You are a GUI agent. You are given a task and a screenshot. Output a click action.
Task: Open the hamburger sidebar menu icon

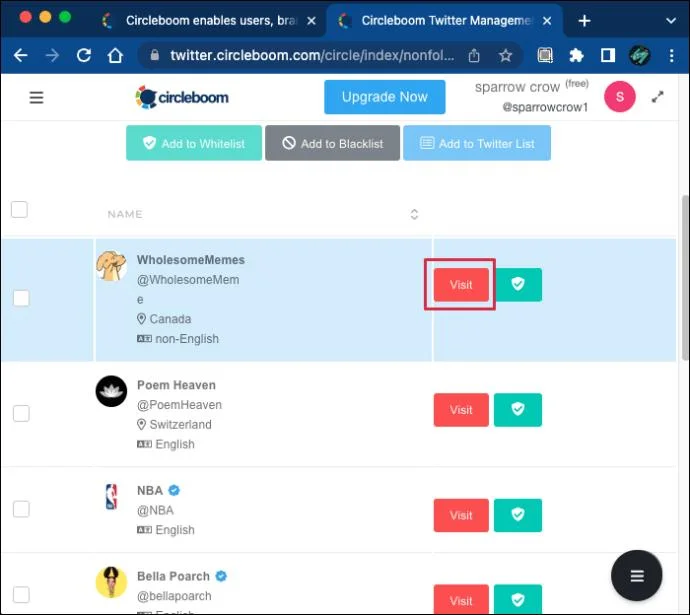[37, 97]
